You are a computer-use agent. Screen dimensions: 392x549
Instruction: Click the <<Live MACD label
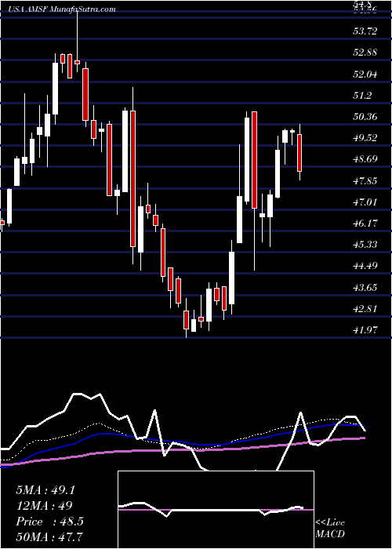(330, 529)
